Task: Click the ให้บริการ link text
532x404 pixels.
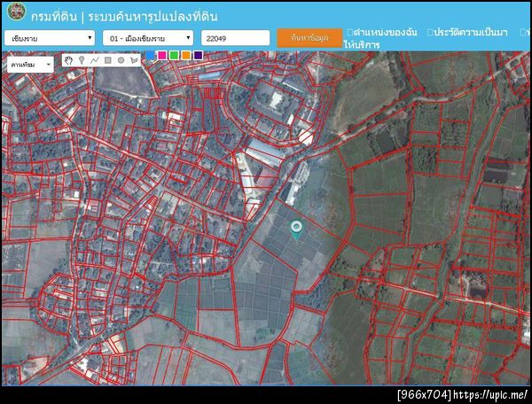Action: [362, 44]
